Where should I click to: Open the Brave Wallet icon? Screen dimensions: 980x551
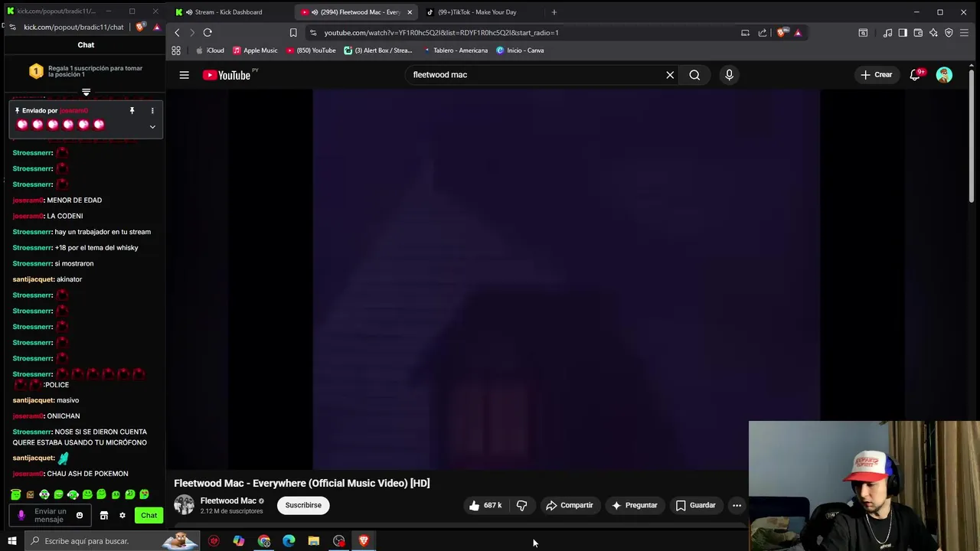(918, 33)
